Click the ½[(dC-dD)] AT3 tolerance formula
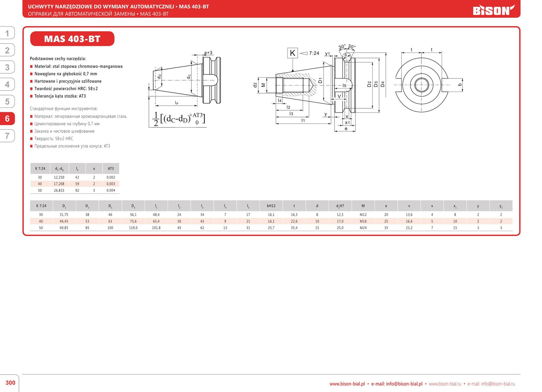Screen dimensions: 542x392 pos(178,119)
